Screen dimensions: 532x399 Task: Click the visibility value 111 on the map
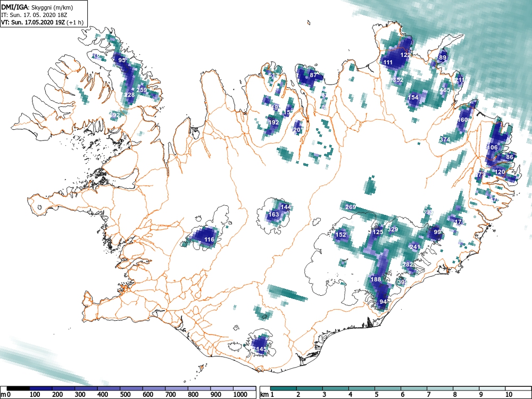pyautogui.click(x=388, y=62)
